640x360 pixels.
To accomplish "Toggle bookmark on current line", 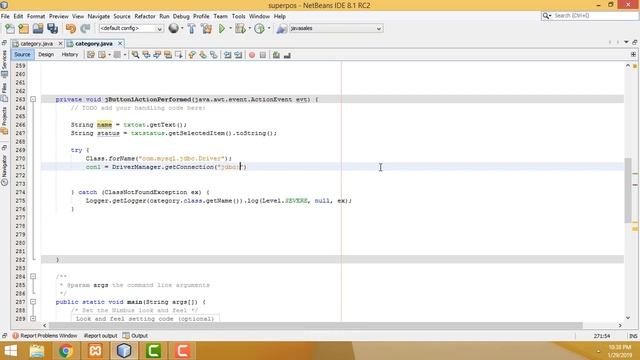I will pos(213,55).
